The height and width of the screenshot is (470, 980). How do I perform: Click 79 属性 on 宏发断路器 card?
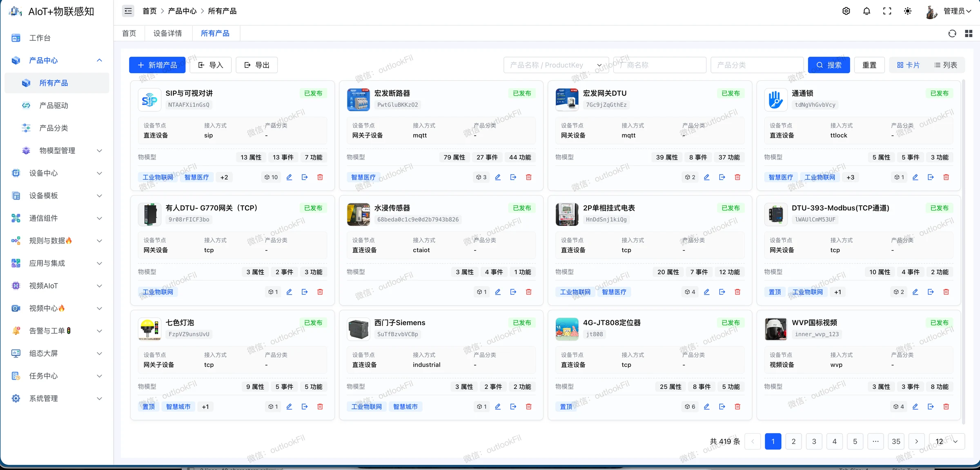coord(454,157)
